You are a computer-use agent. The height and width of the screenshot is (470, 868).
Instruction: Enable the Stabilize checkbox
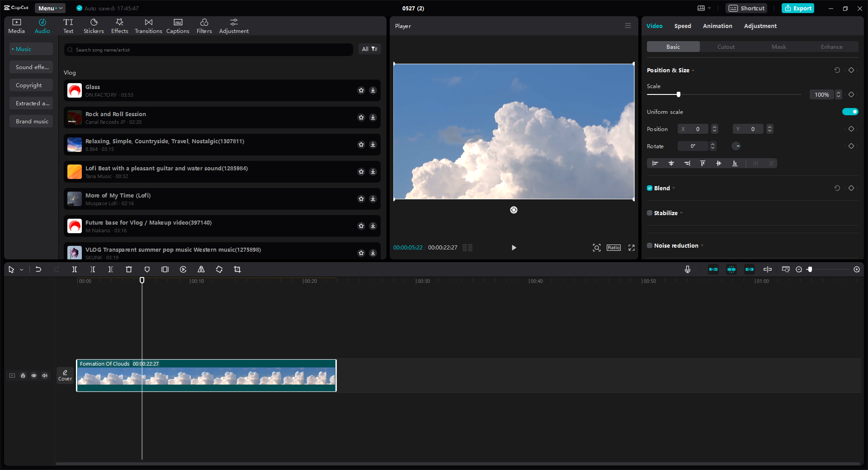click(650, 213)
